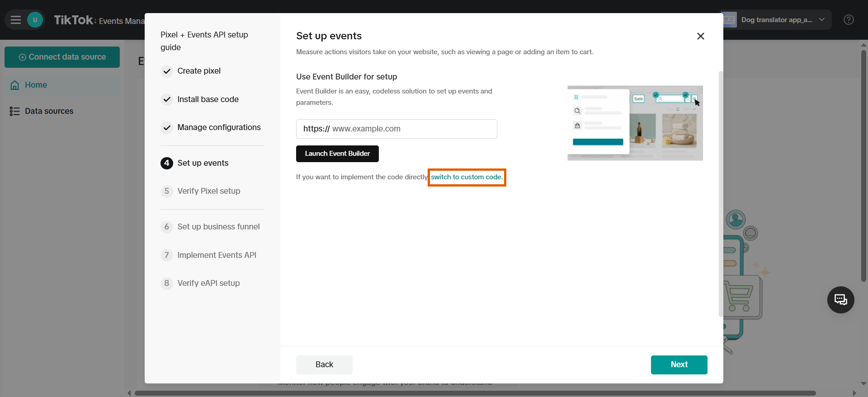The height and width of the screenshot is (397, 868).
Task: Click step 4 number badge
Action: point(167,163)
